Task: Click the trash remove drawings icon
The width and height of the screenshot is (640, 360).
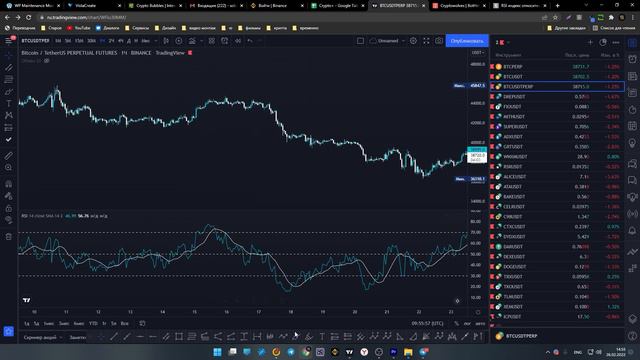Action: point(9,236)
